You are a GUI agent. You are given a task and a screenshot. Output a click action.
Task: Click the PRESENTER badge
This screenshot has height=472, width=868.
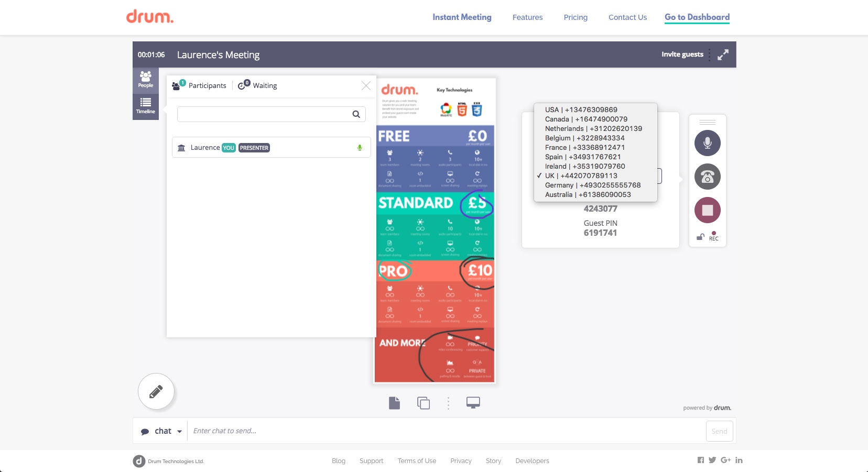click(x=254, y=148)
